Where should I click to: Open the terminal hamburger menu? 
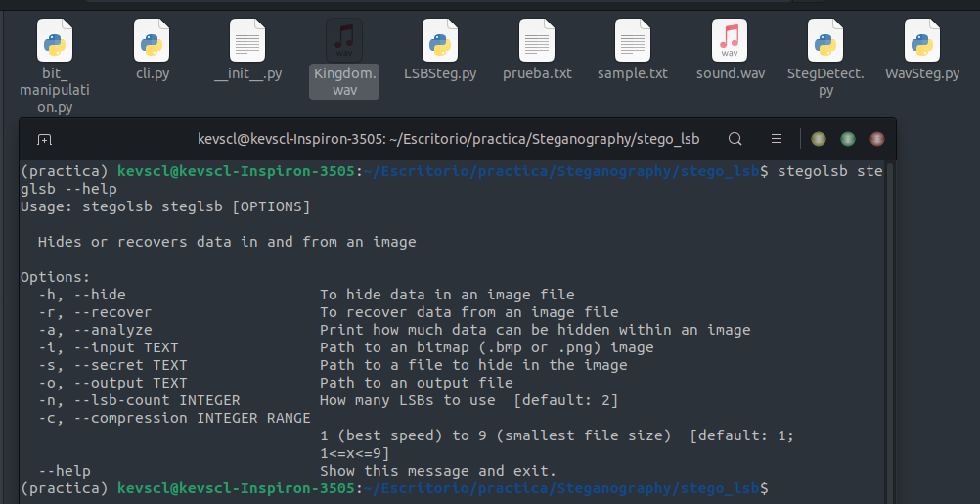(777, 139)
